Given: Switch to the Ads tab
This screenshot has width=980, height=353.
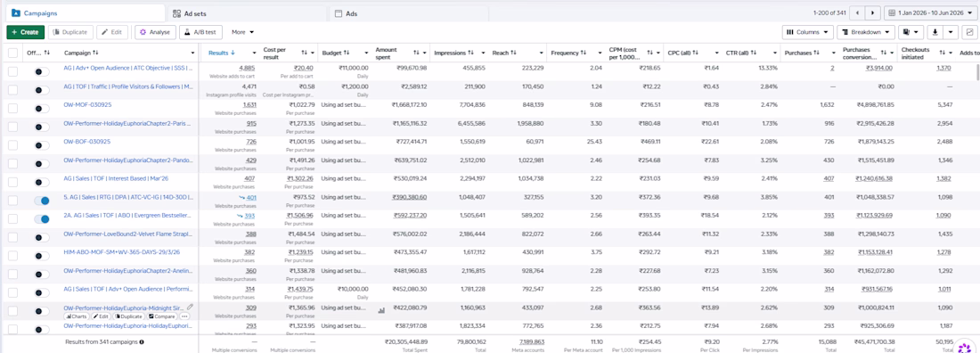Looking at the screenshot, I should pos(407,12).
